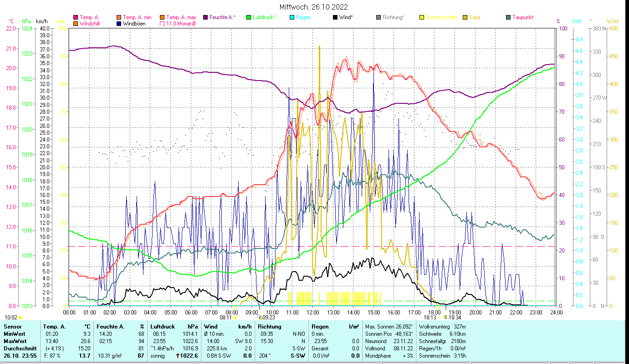The image size is (629, 364).
Task: Click the Luftdruck* legend label
Action: tap(264, 17)
